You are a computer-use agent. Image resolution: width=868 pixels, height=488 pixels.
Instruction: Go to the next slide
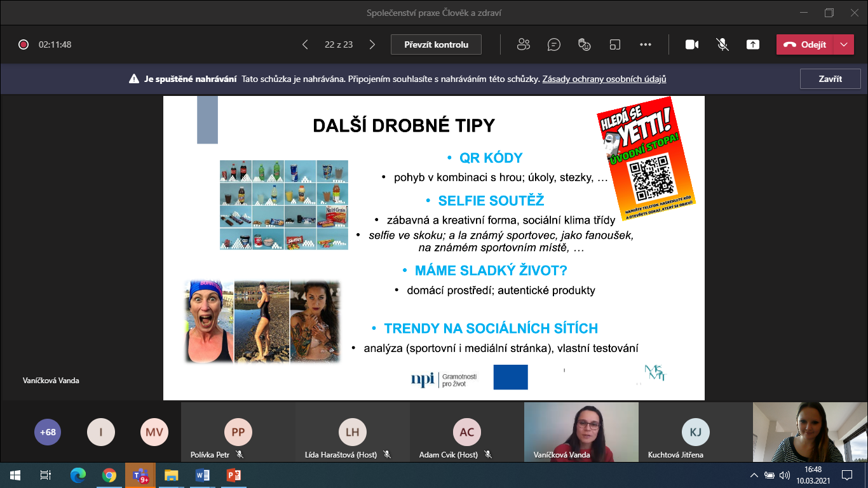point(372,44)
